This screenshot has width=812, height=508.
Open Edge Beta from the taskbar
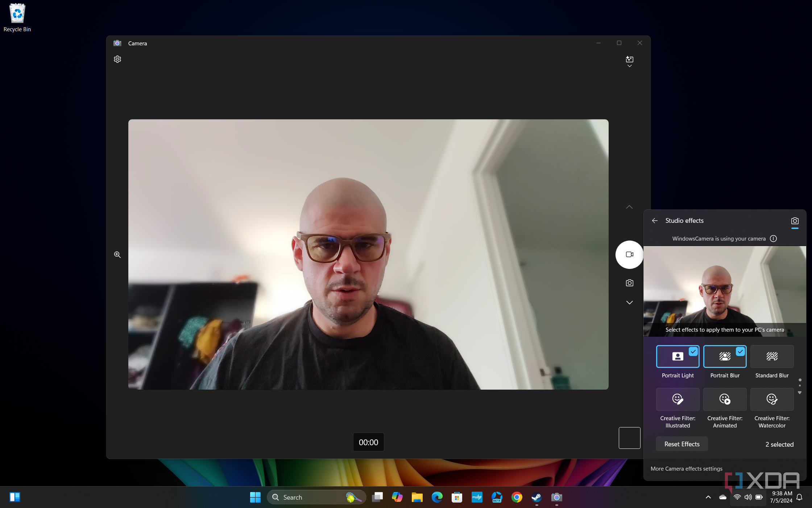pyautogui.click(x=497, y=497)
